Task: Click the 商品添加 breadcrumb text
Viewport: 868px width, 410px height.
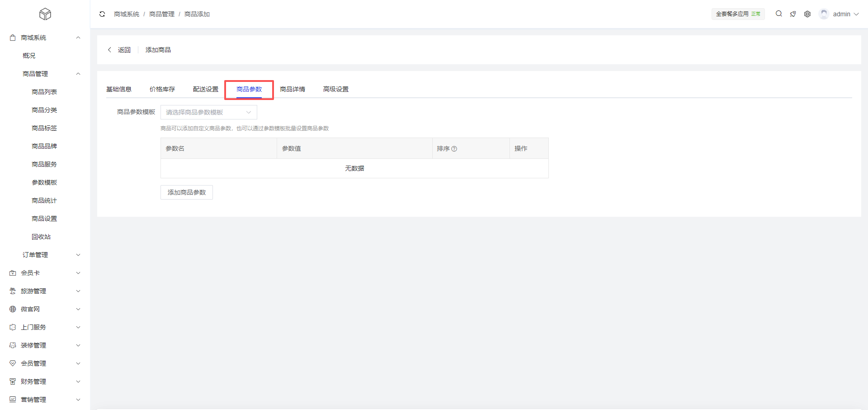Action: pyautogui.click(x=197, y=14)
